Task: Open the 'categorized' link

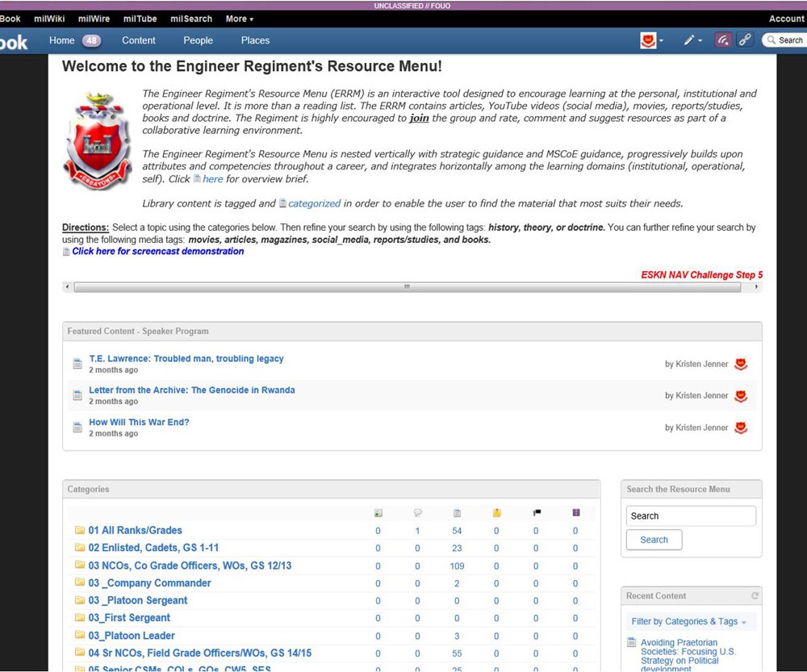Action: coord(314,203)
